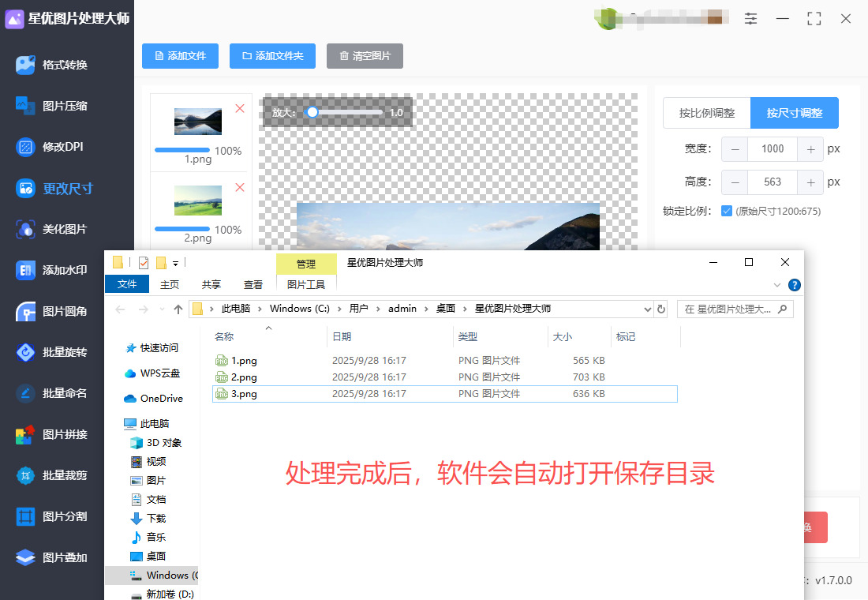The height and width of the screenshot is (600, 868).
Task: Open the 主页 ribbon tab
Action: 170,285
